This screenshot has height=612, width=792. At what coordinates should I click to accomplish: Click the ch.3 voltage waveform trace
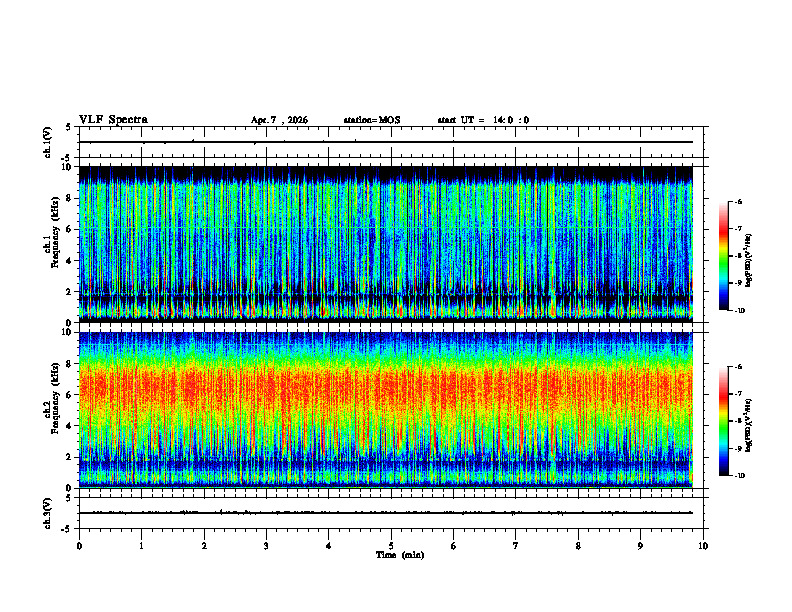coord(386,513)
